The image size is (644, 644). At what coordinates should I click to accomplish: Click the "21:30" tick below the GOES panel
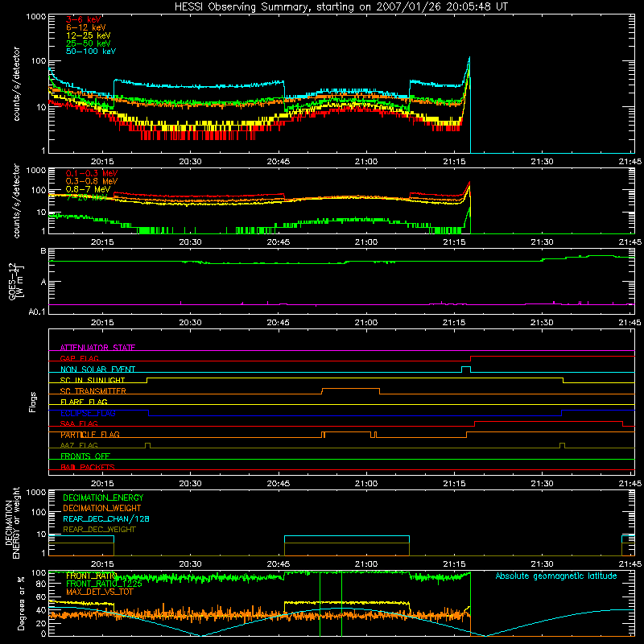tap(542, 323)
